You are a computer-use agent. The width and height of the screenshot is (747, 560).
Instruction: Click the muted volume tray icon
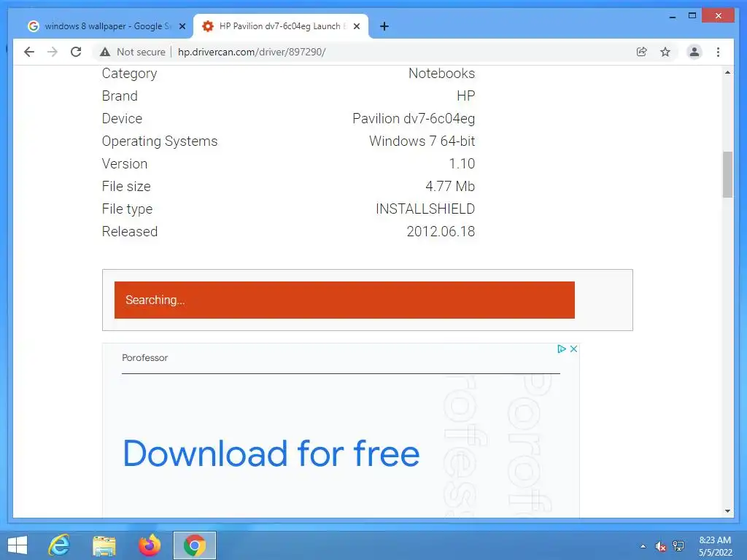660,546
